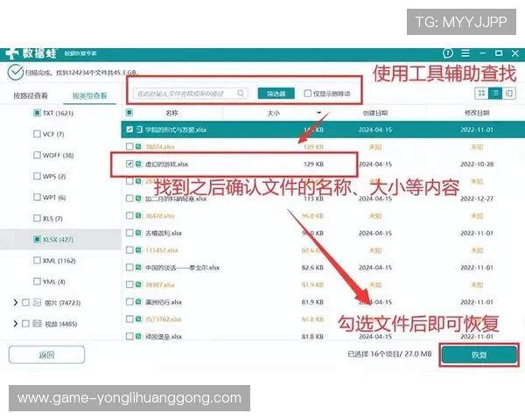Click xlsx file icon of 38478.xlsx
The width and height of the screenshot is (525, 420).
[x=138, y=215]
